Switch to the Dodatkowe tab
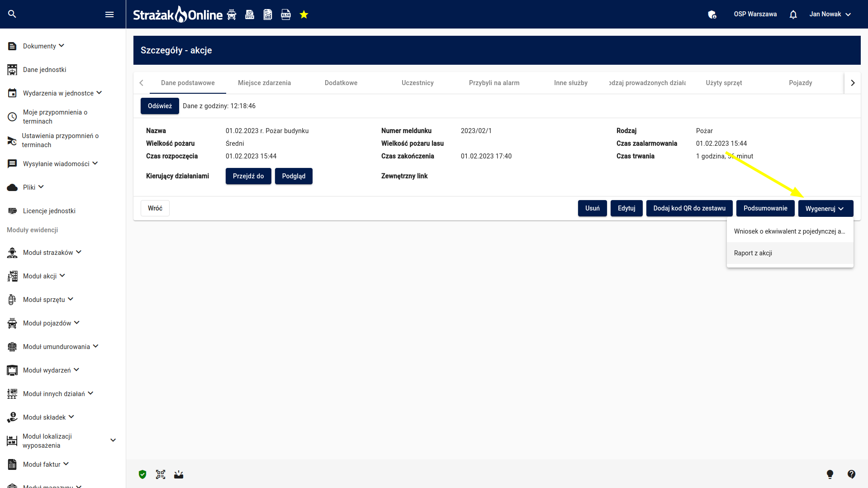The image size is (868, 488). click(x=341, y=83)
